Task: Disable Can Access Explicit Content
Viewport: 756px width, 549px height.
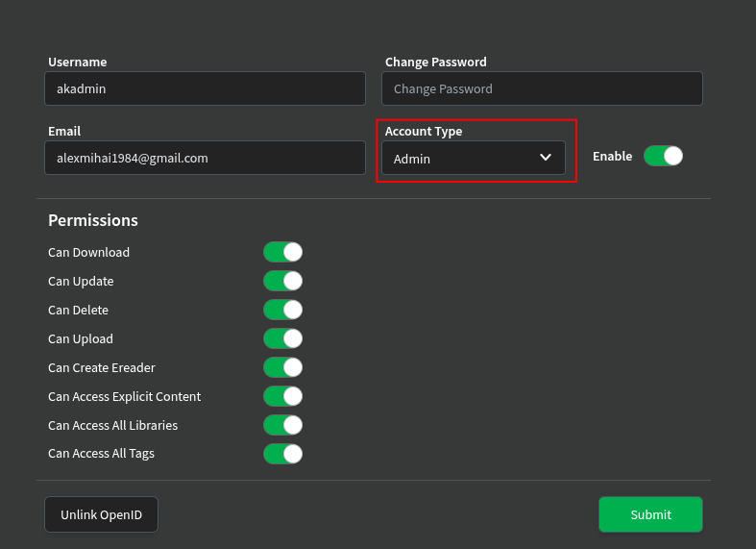Action: click(x=282, y=396)
